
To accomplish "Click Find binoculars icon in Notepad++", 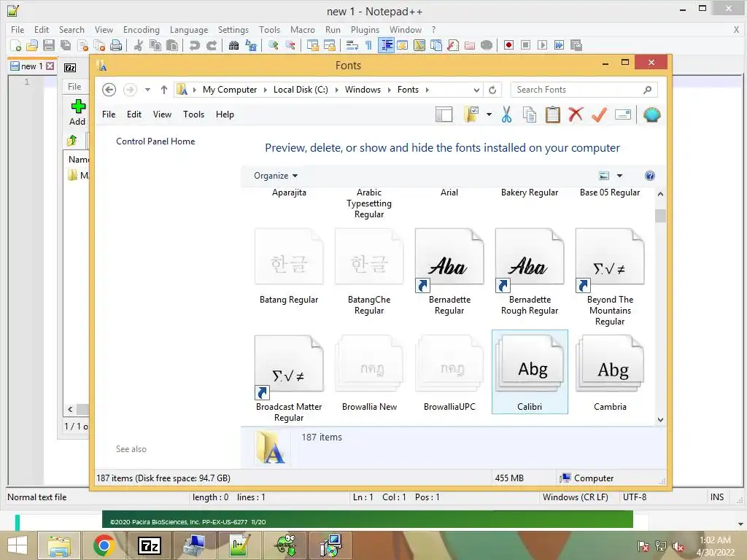I will 233,45.
